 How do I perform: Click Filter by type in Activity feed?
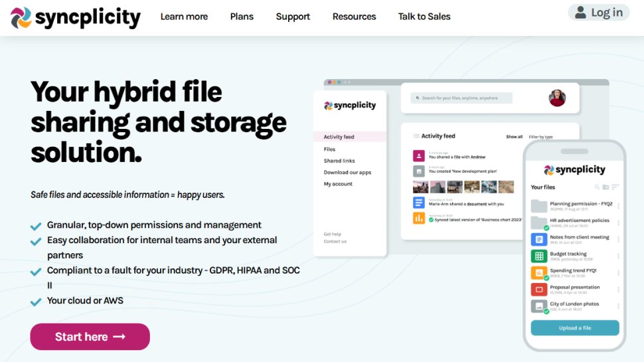[x=540, y=137]
